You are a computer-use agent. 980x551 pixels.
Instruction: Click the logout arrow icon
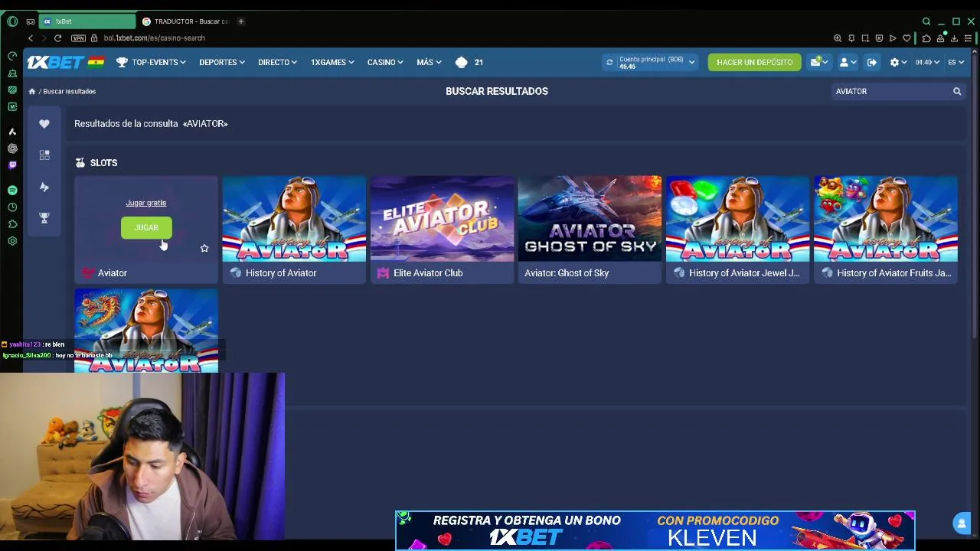tap(872, 62)
